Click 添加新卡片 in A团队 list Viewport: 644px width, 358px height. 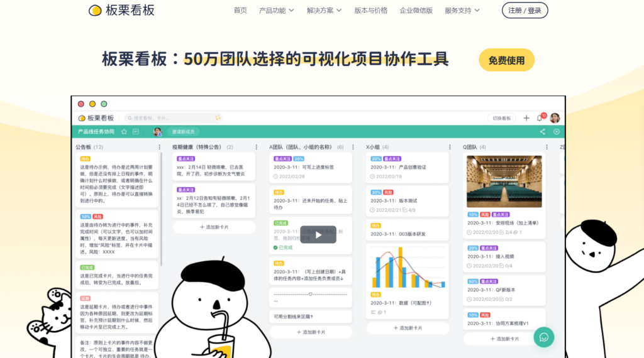(x=311, y=332)
